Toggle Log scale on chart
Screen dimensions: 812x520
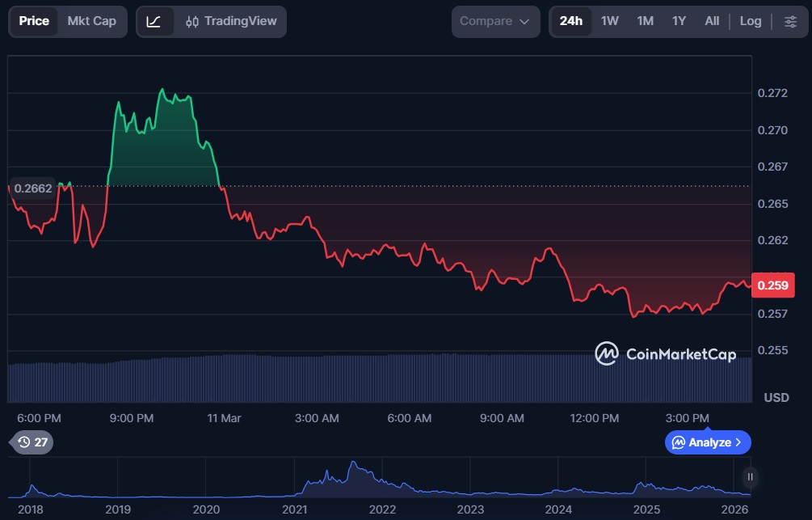coord(750,21)
